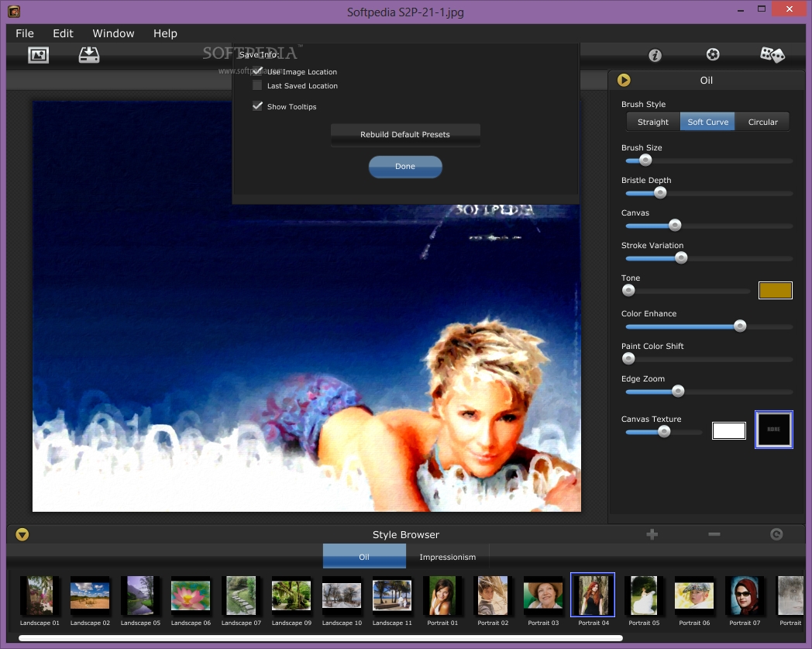
Task: Click the Stroke Variation slider handle
Action: pyautogui.click(x=681, y=257)
